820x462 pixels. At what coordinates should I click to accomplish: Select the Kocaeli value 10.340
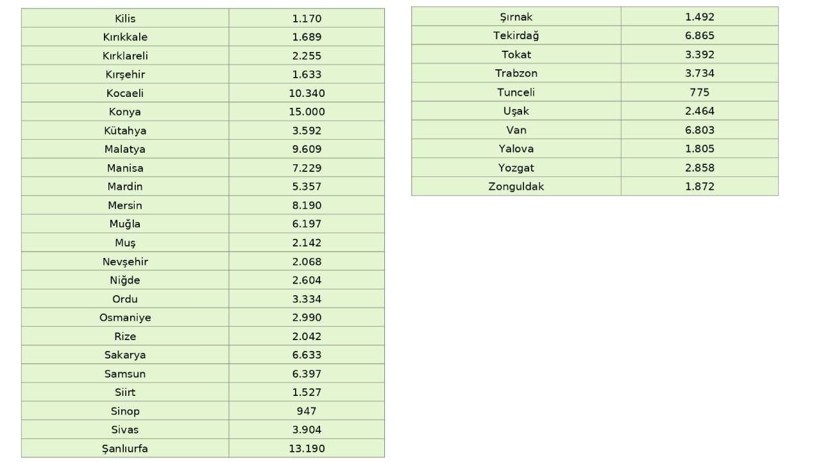click(306, 93)
